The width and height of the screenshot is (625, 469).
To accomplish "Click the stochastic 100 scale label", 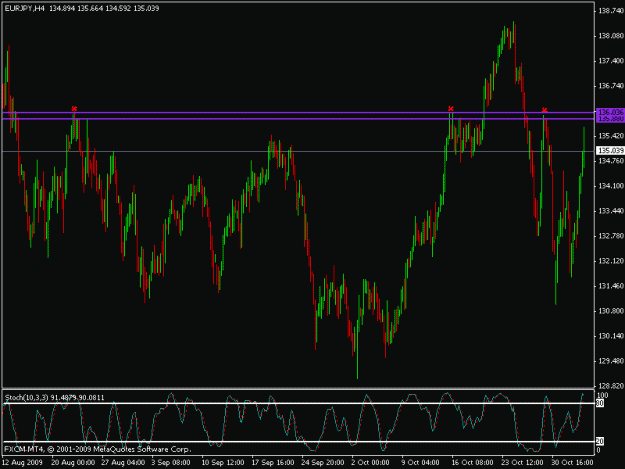I will pos(602,395).
